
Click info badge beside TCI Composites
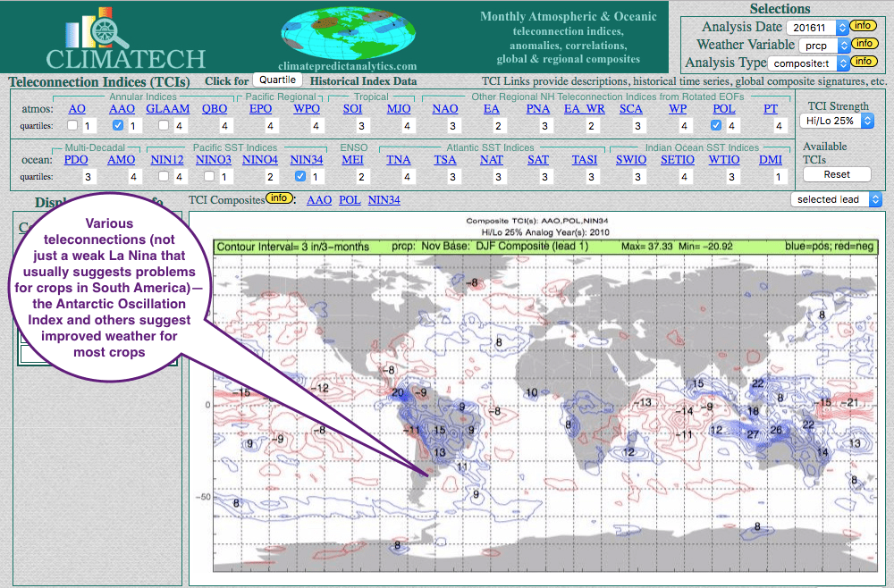click(280, 199)
